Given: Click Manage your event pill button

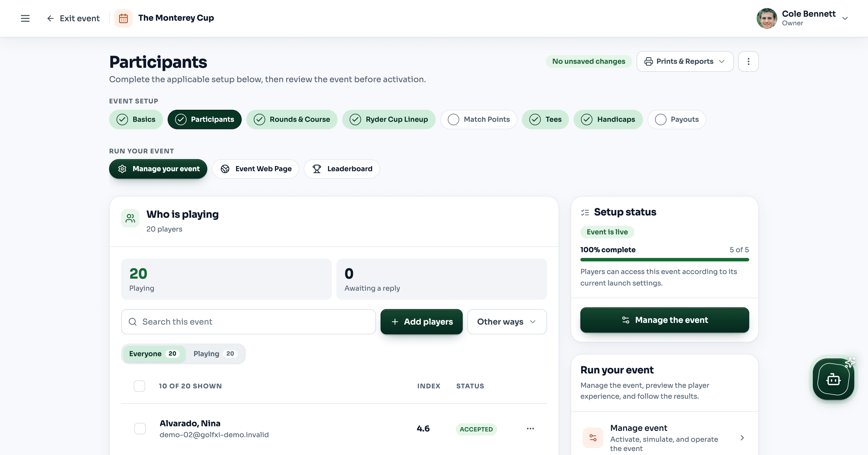Looking at the screenshot, I should [x=158, y=169].
